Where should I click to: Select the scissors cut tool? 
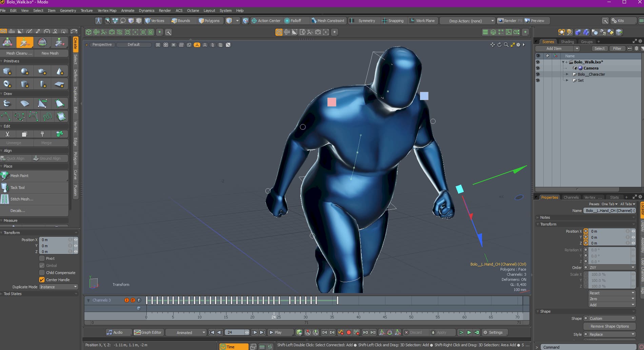pyautogui.click(x=7, y=134)
